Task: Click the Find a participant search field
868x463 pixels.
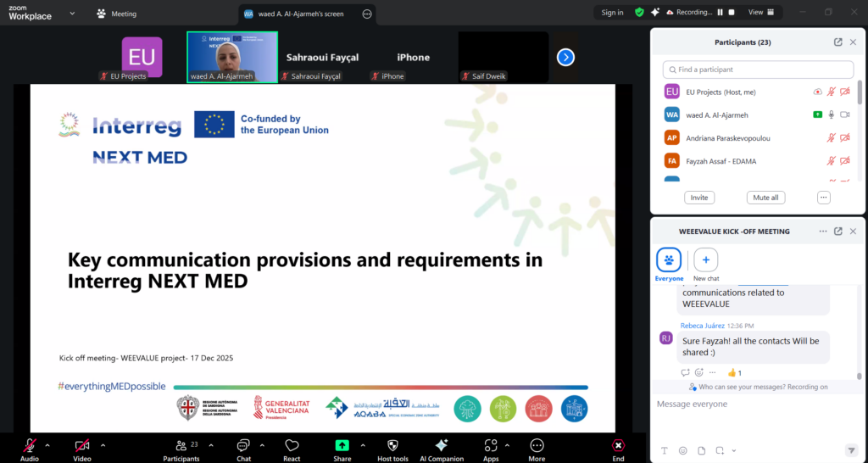Action: click(x=759, y=70)
